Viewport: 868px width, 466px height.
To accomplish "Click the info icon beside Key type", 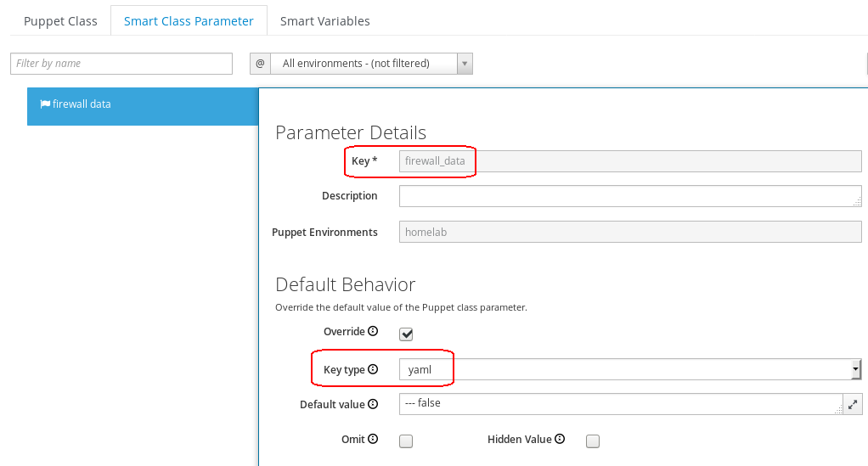I will 373,369.
